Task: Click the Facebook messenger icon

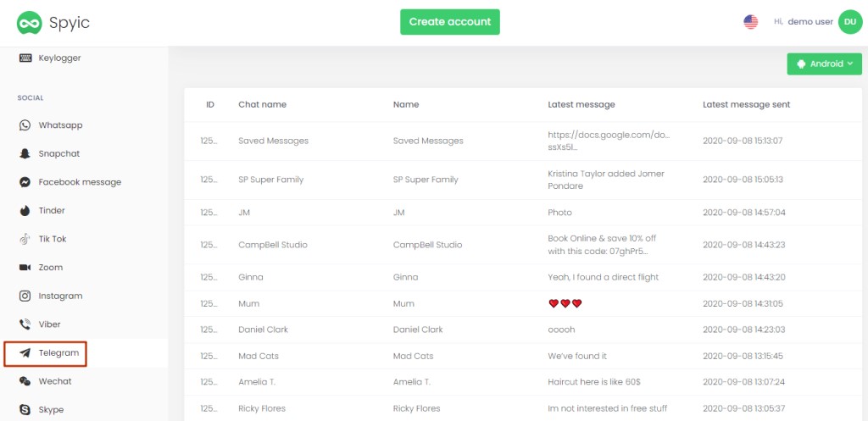Action: point(25,182)
